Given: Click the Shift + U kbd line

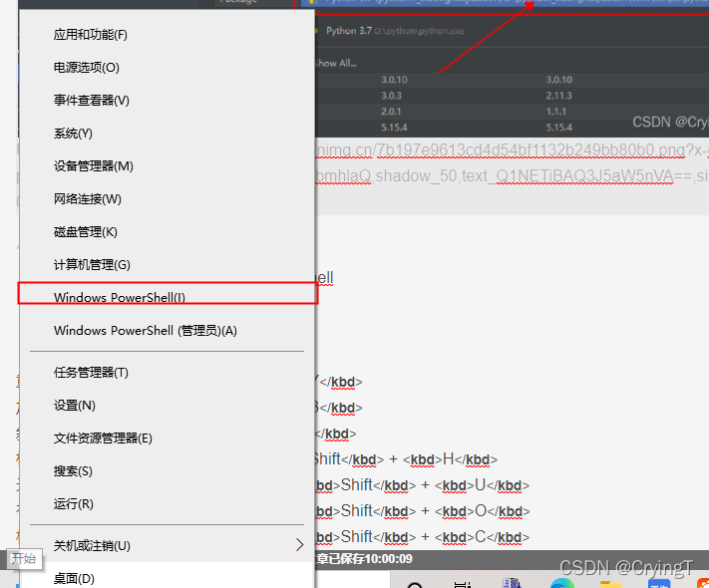Looking at the screenshot, I should coord(422,485).
